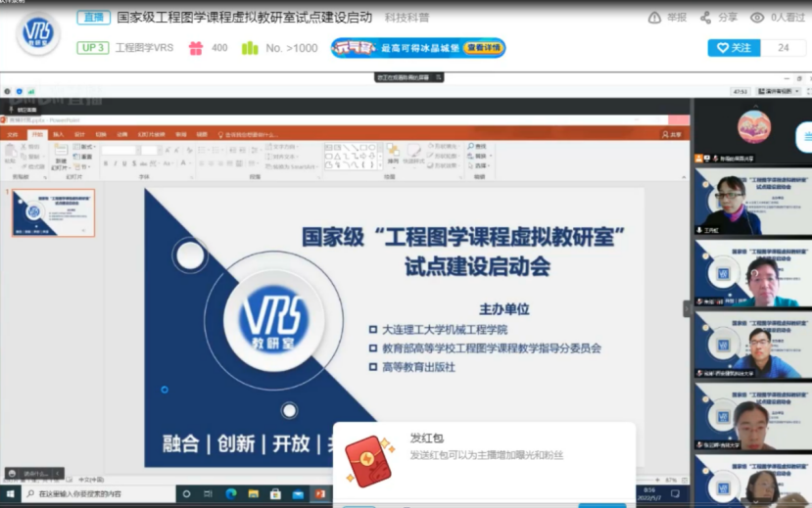Screen dimensions: 812x508
Task: Open PowerPoint taskbar icon
Action: pos(320,494)
